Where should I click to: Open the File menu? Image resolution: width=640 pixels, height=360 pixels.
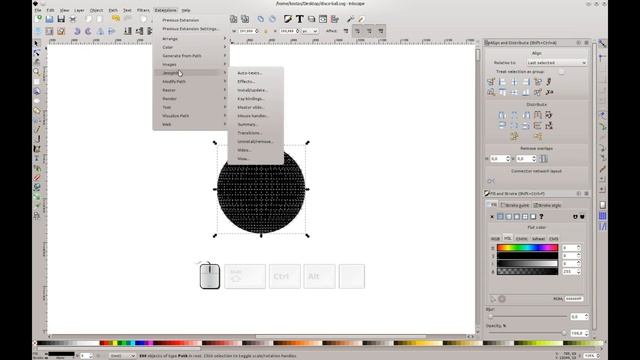coord(38,10)
